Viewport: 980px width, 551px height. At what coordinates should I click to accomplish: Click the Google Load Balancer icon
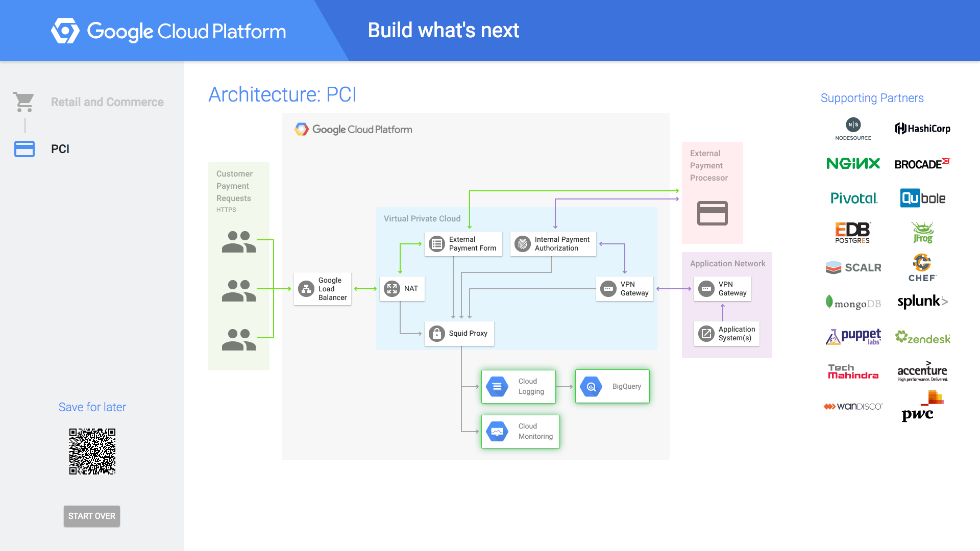306,289
